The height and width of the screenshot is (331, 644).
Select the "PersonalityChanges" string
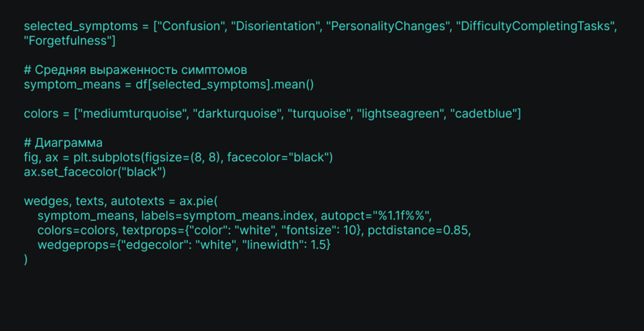click(386, 27)
